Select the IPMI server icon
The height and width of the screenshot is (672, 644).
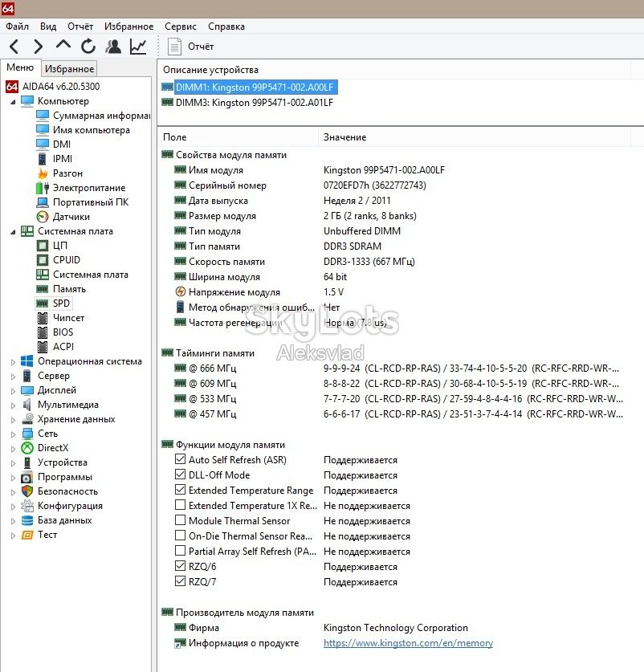point(42,159)
